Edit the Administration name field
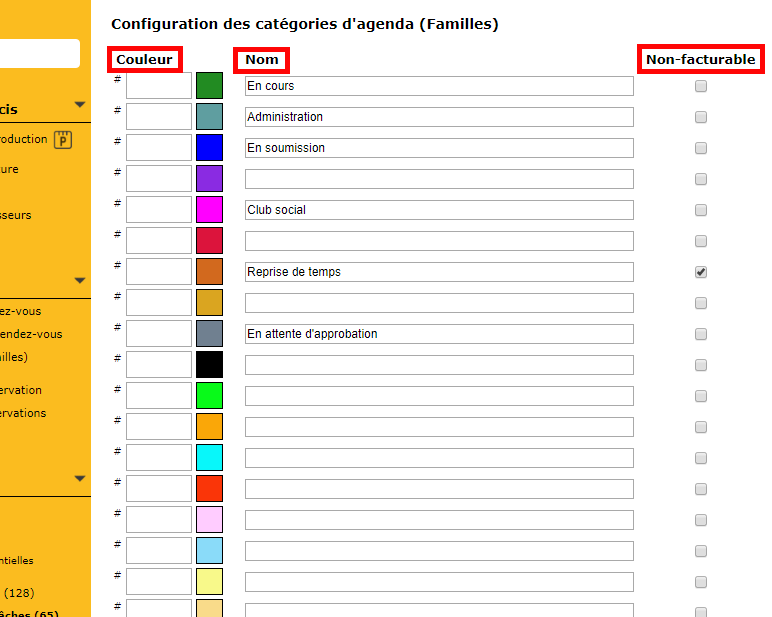This screenshot has width=772, height=617. point(439,117)
